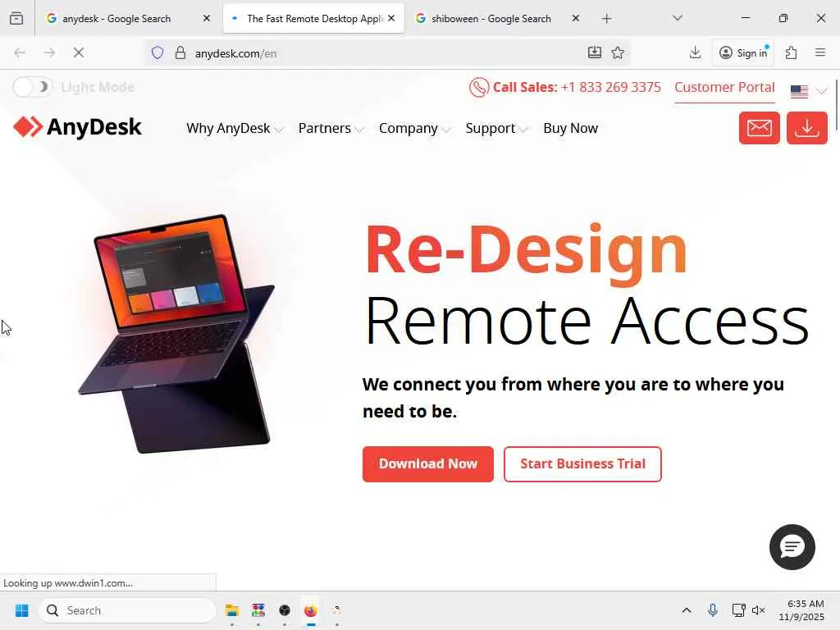
Task: Click the Start Business Trial button
Action: [582, 464]
